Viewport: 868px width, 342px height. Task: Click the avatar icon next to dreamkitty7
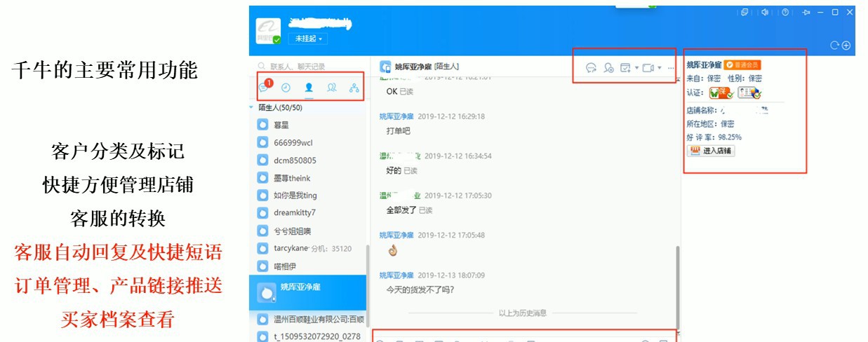[x=263, y=212]
